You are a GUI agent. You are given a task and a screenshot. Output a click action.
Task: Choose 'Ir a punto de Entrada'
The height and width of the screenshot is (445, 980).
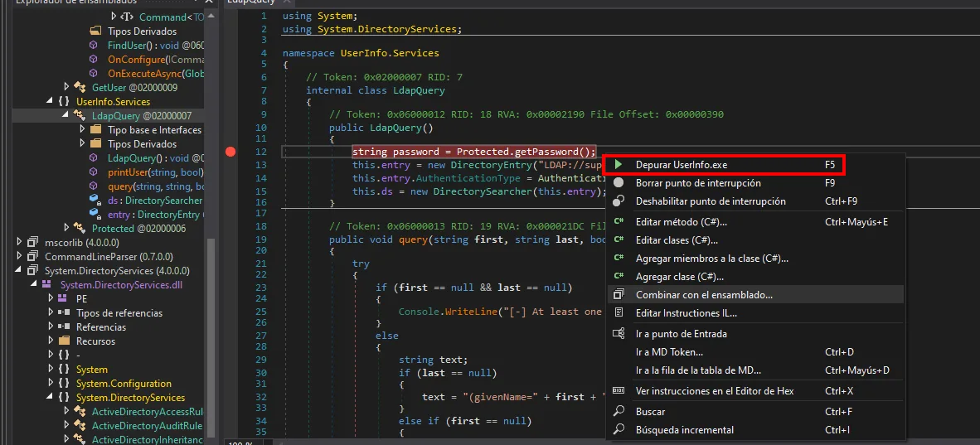(755, 334)
